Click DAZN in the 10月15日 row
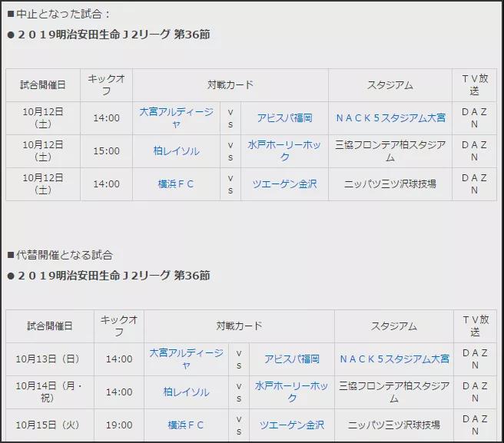This screenshot has width=504, height=443. coord(476,425)
